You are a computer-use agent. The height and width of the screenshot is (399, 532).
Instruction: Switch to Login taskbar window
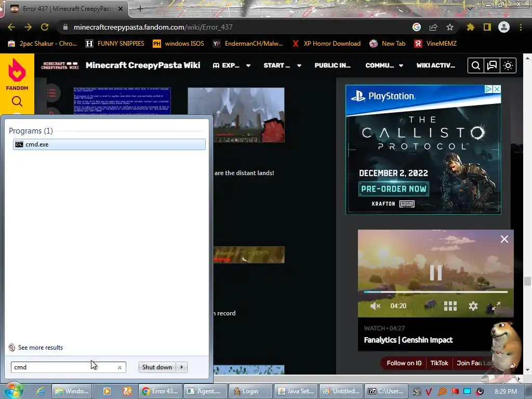251,391
